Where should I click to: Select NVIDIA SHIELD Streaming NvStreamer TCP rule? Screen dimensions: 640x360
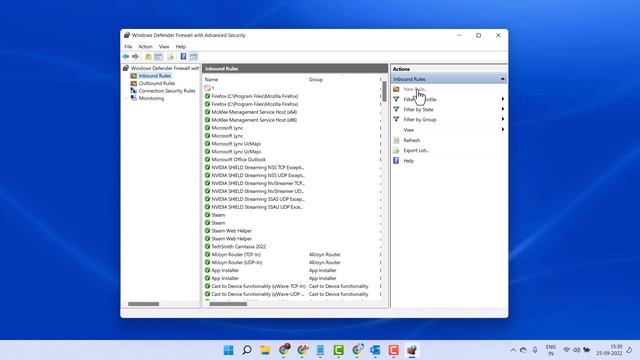(258, 183)
